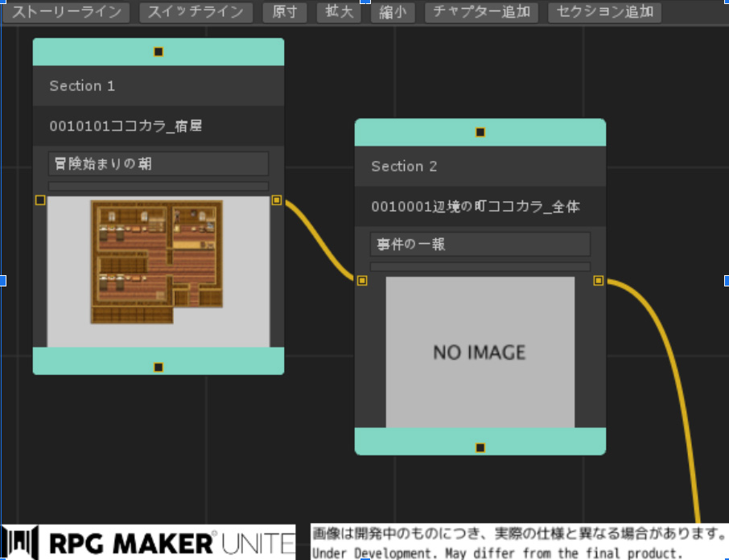Click the スイッチライン button
The height and width of the screenshot is (560, 729).
pyautogui.click(x=196, y=12)
